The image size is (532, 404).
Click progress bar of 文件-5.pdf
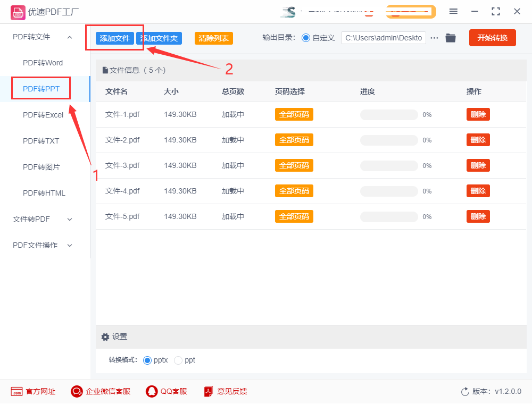pyautogui.click(x=389, y=216)
